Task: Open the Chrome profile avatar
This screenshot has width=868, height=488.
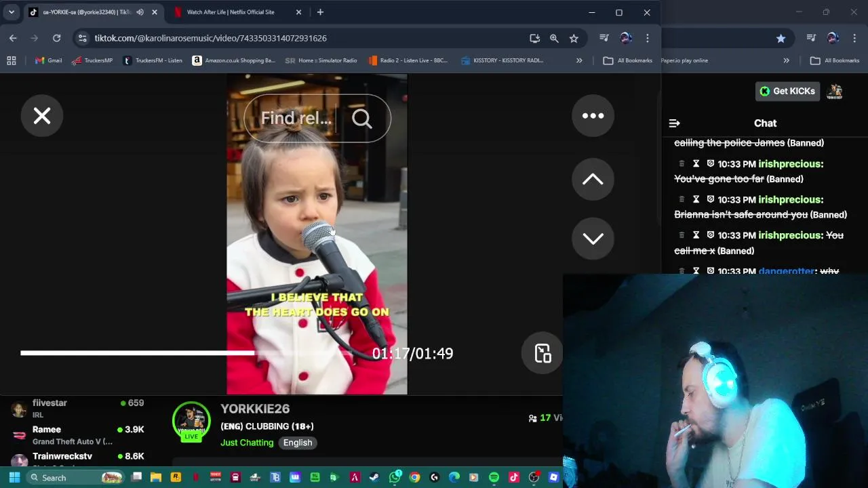Action: coord(626,38)
